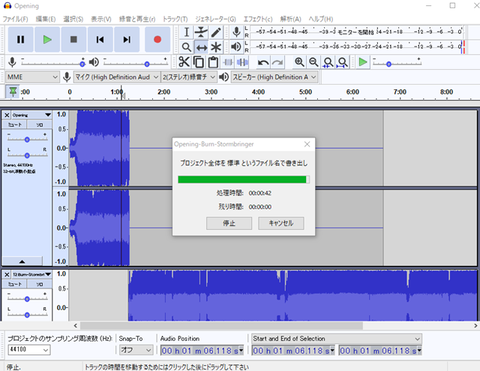This screenshot has width=480, height=371.
Task: Click the Opening track gain slider
Action: (27, 139)
